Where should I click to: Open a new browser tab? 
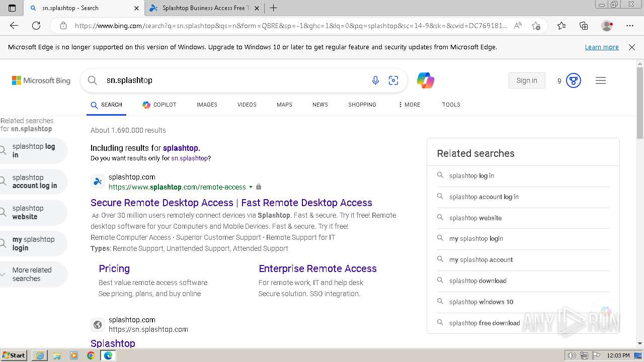[x=273, y=8]
